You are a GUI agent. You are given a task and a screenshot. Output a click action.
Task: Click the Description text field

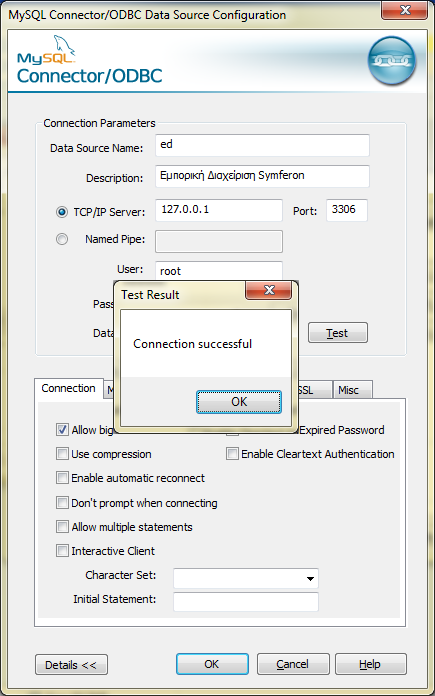(262, 176)
